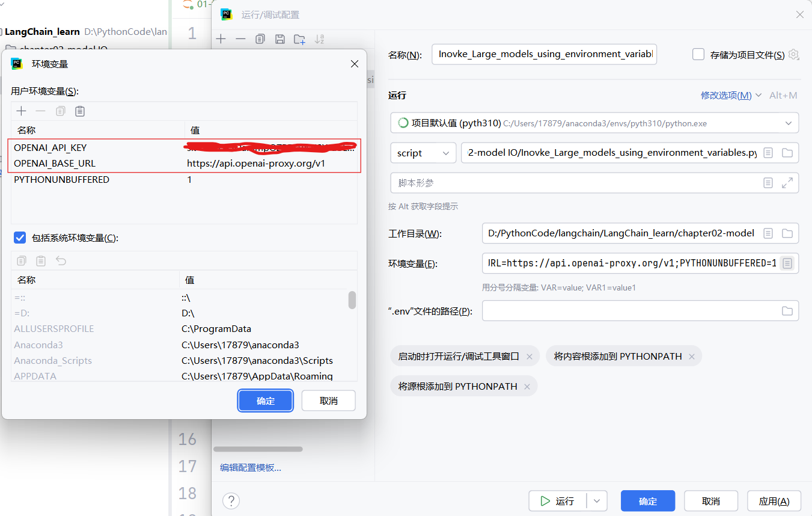This screenshot has width=812, height=516.
Task: Open the 修改选项 menu
Action: click(727, 95)
